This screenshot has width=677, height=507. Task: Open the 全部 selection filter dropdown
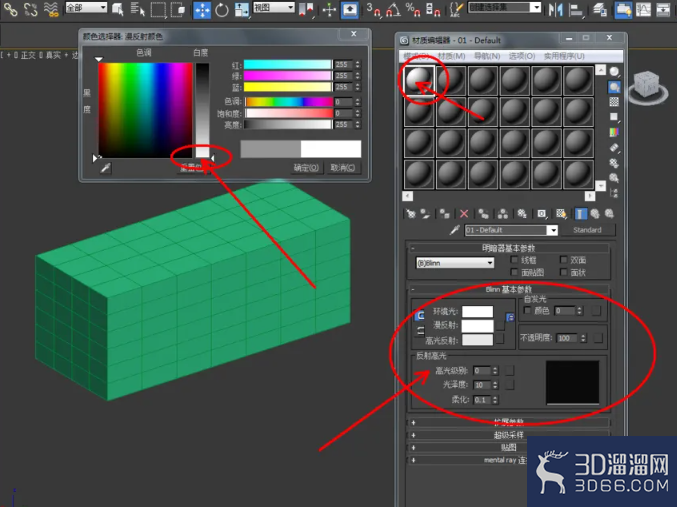pos(86,7)
